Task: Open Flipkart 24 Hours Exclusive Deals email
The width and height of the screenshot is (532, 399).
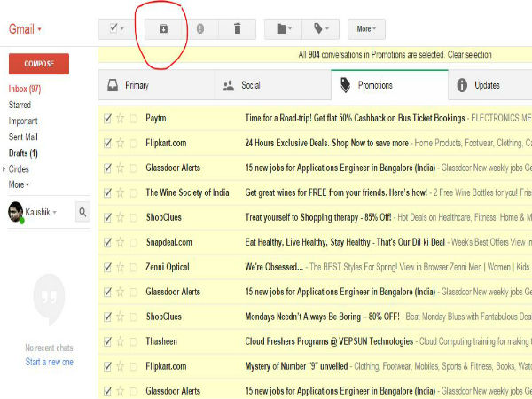Action: click(x=316, y=143)
